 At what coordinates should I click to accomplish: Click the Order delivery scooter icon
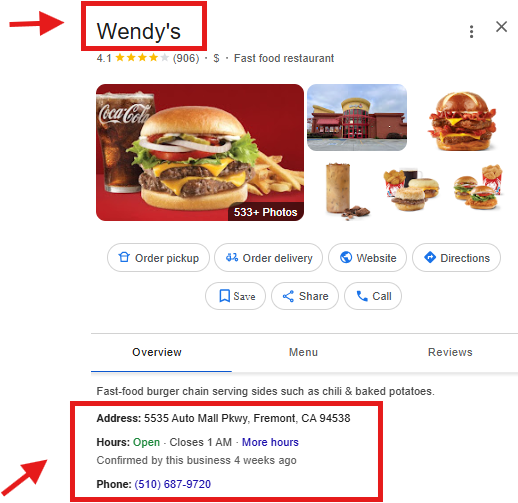tap(232, 257)
